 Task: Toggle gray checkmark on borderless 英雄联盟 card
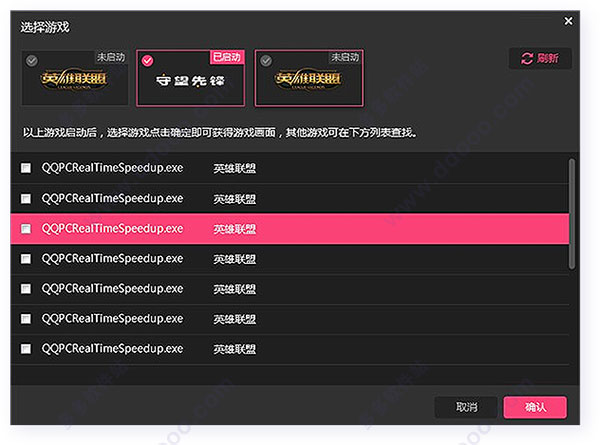point(32,60)
